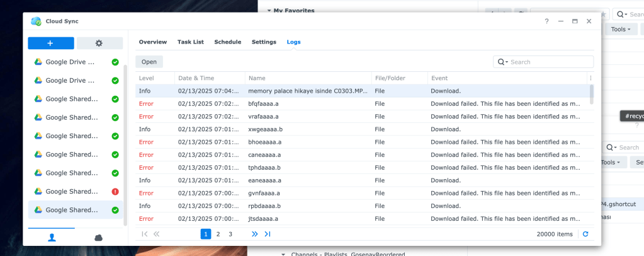Go to logs page 3
The height and width of the screenshot is (256, 644).
tap(230, 234)
